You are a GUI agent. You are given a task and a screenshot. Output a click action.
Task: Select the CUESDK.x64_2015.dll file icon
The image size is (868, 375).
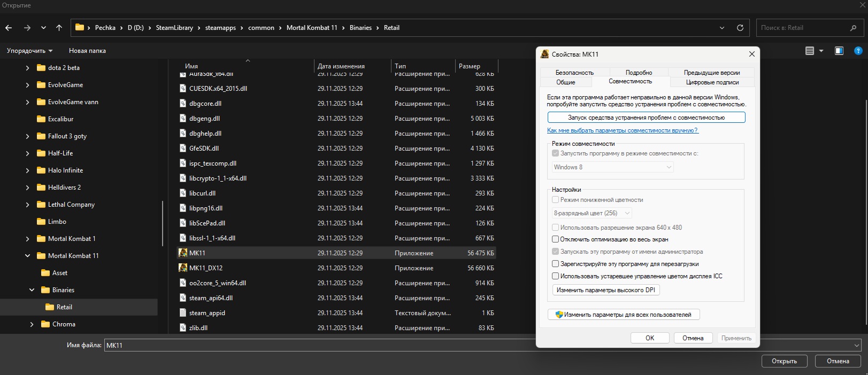(x=183, y=88)
